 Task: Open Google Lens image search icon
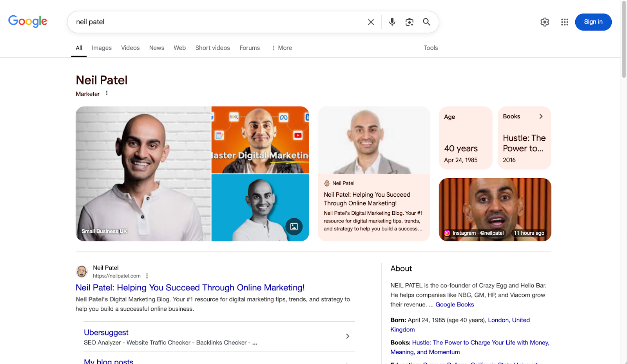[x=409, y=22]
